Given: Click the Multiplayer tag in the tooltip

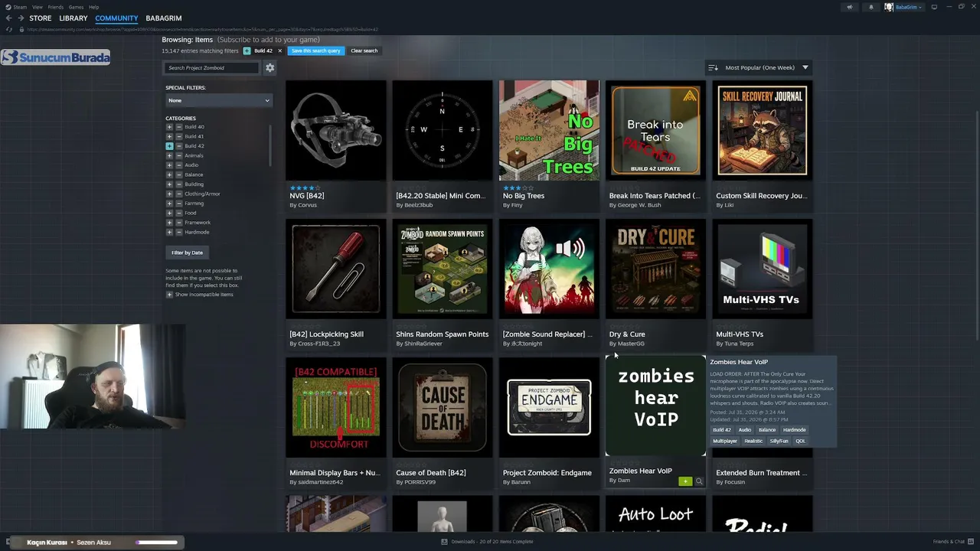Looking at the screenshot, I should pyautogui.click(x=725, y=442).
